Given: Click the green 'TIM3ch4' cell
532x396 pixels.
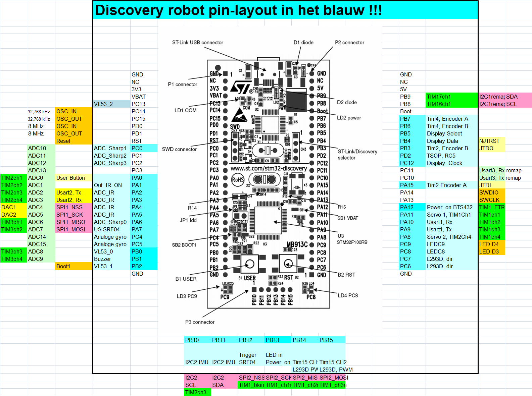Looking at the screenshot, I should point(13,259).
